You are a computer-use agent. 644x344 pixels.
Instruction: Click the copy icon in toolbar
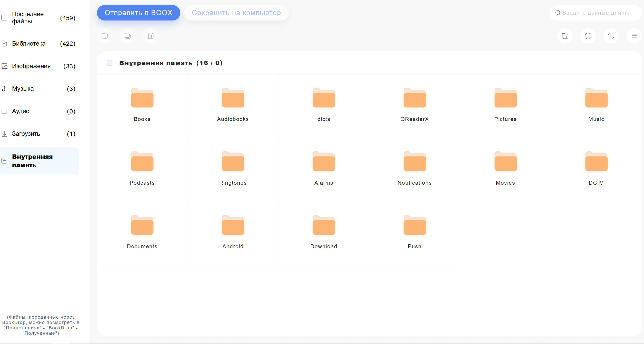pyautogui.click(x=128, y=36)
